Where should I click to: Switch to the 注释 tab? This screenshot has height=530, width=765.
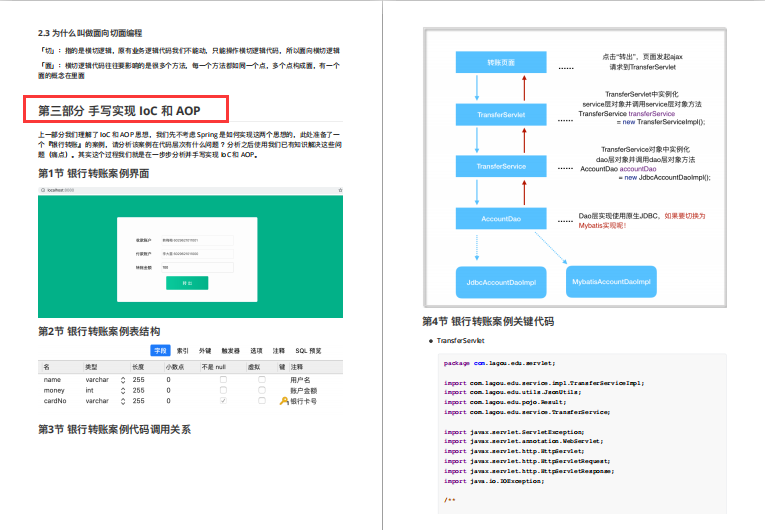click(x=279, y=350)
